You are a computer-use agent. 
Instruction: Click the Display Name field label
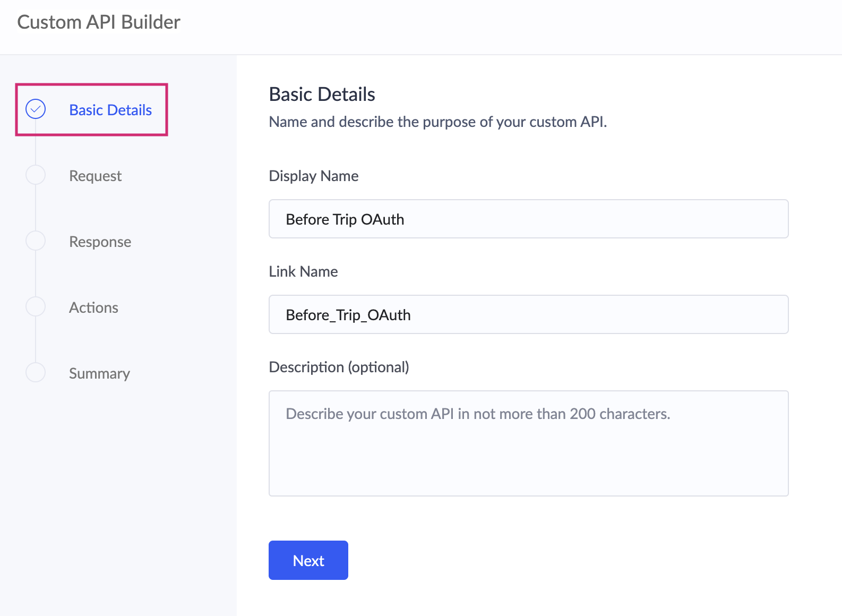click(x=313, y=176)
